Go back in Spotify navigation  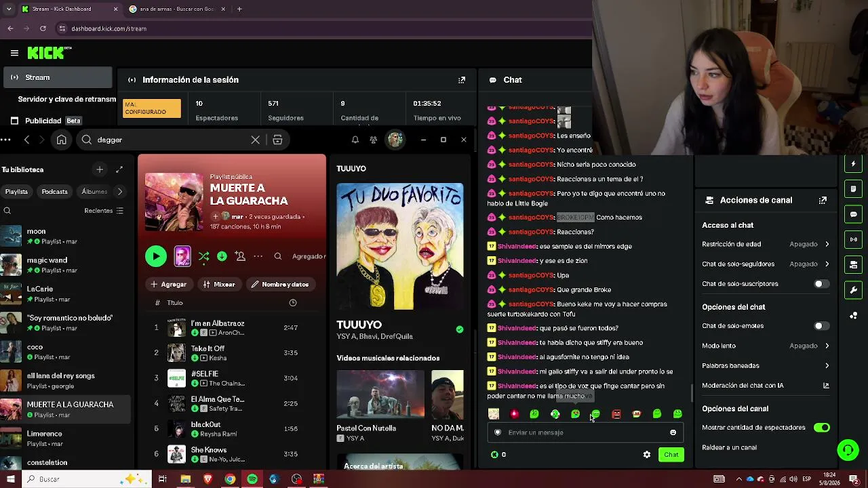(26, 140)
